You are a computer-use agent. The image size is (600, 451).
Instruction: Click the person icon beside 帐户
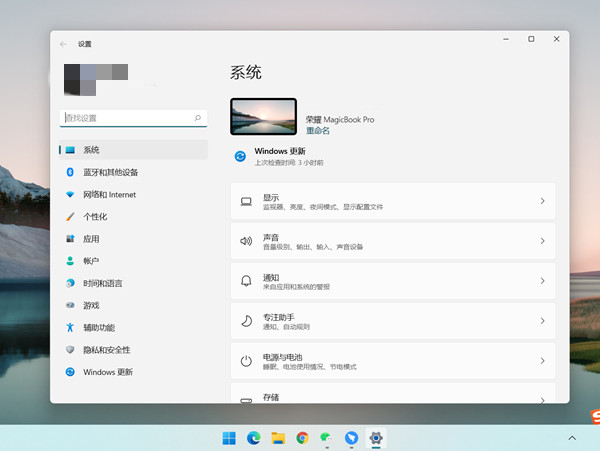click(70, 260)
